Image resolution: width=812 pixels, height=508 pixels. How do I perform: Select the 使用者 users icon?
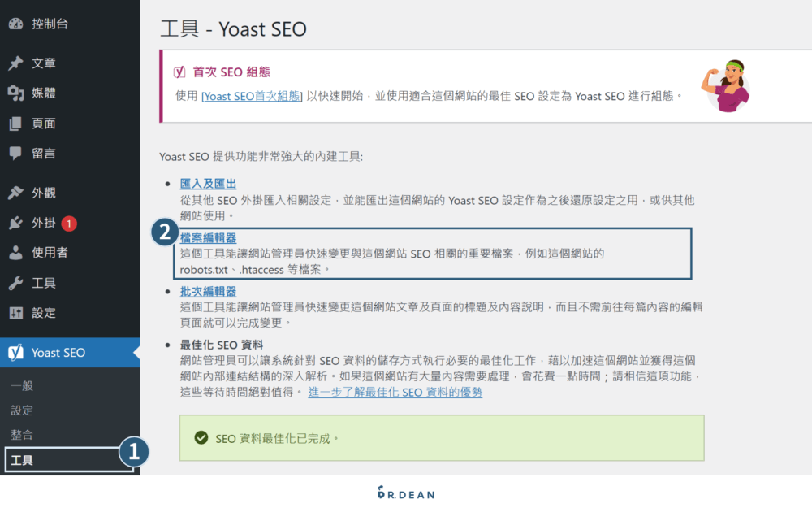pyautogui.click(x=17, y=253)
